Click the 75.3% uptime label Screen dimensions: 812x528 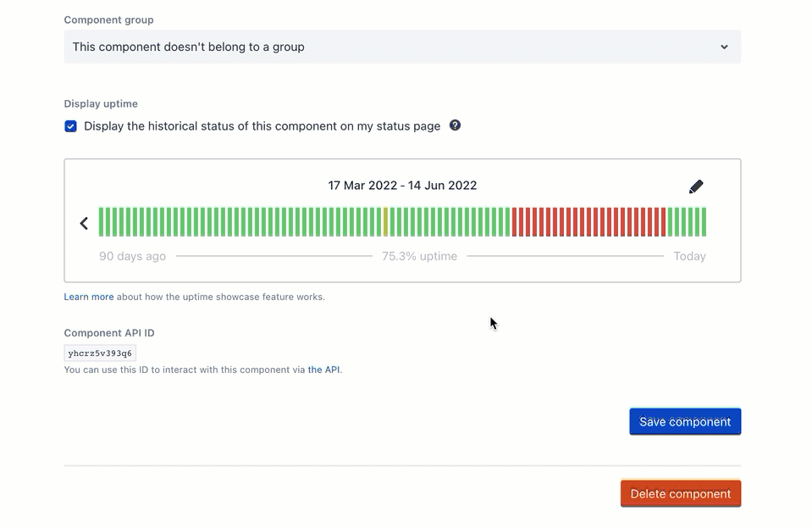(x=419, y=256)
